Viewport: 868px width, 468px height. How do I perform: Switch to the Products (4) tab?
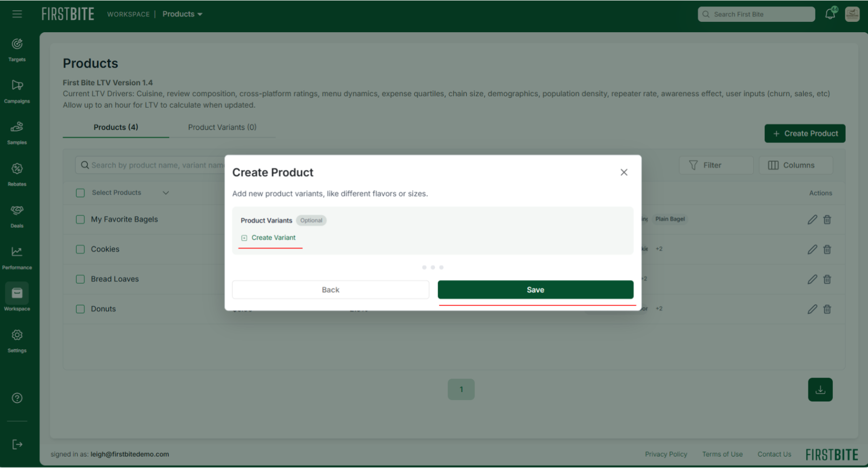click(x=116, y=127)
